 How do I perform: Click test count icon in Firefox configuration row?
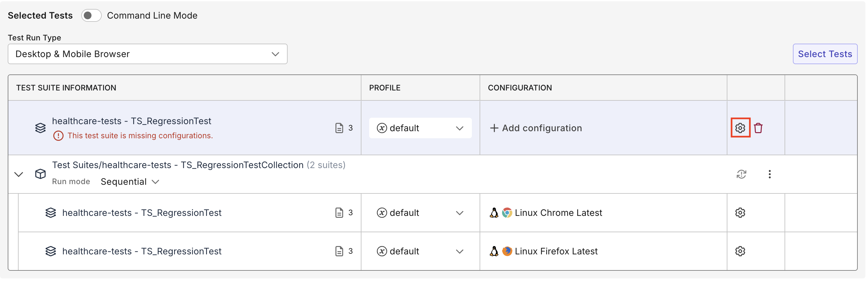339,251
